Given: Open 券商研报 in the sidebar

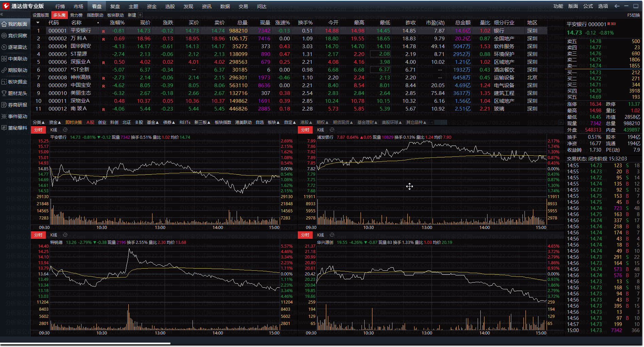Looking at the screenshot, I should click(x=14, y=105).
